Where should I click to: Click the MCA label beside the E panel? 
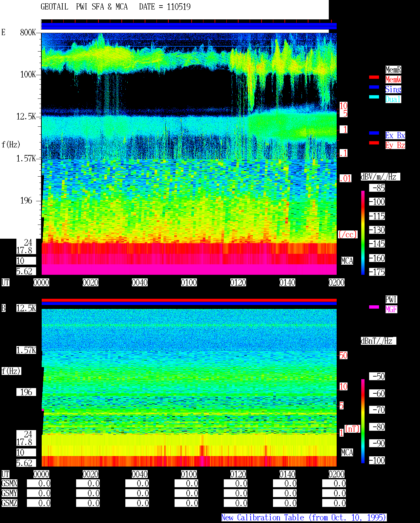point(347,261)
